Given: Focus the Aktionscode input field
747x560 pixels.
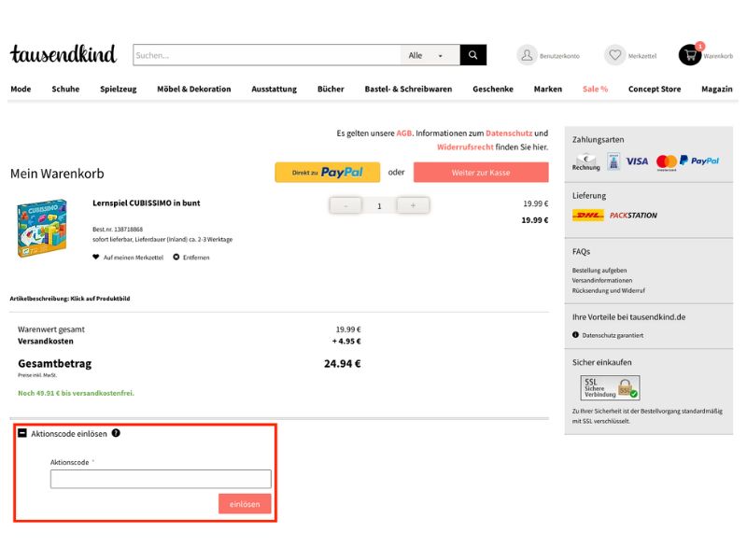Looking at the screenshot, I should pyautogui.click(x=161, y=479).
